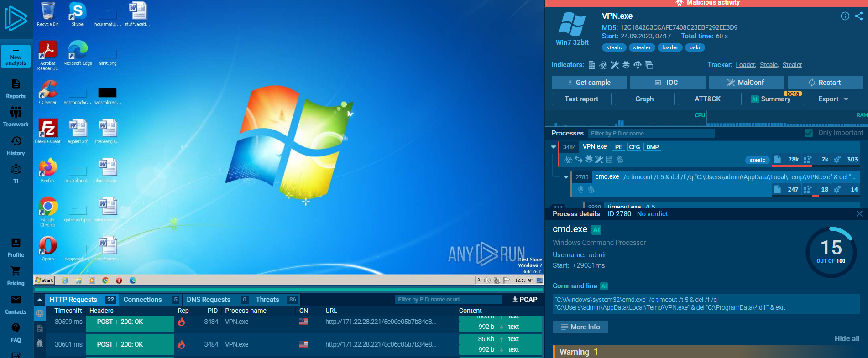Viewport: 868px width, 358px height.
Task: Download the PCAP file
Action: [525, 300]
